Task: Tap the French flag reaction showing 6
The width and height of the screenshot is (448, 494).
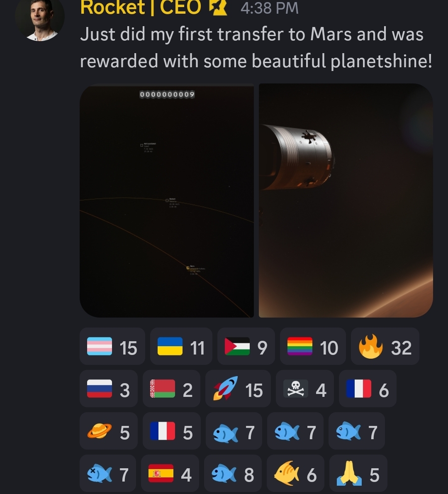Action: pos(368,389)
